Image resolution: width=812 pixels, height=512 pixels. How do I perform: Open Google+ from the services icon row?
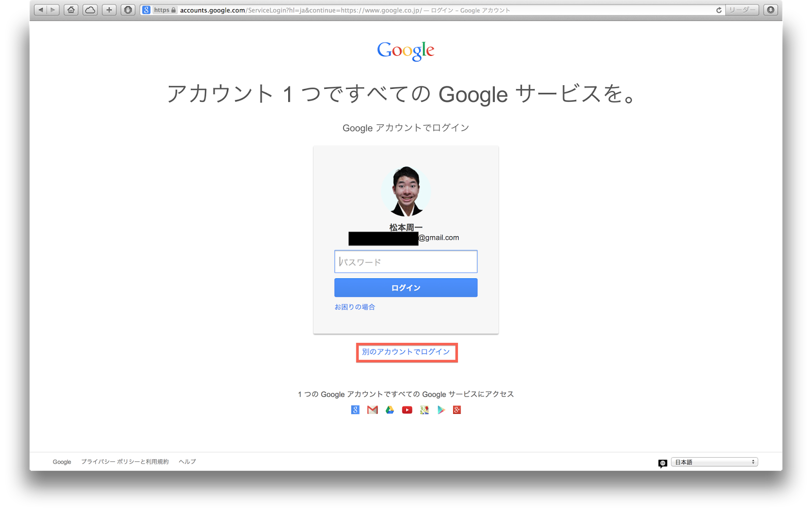(457, 409)
